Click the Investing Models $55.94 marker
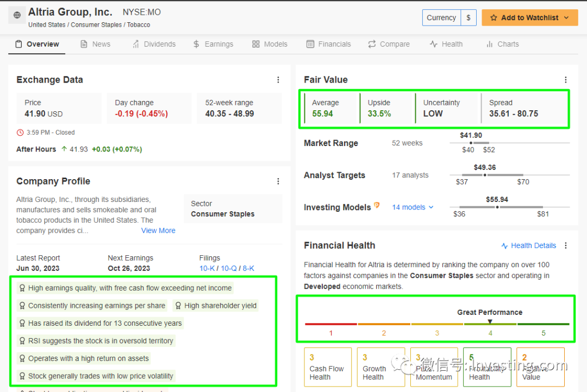This screenshot has height=392, width=587. (x=497, y=207)
